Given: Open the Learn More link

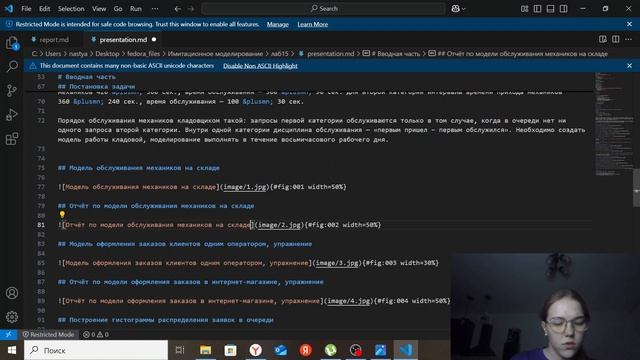Looking at the screenshot, I should click(x=313, y=24).
